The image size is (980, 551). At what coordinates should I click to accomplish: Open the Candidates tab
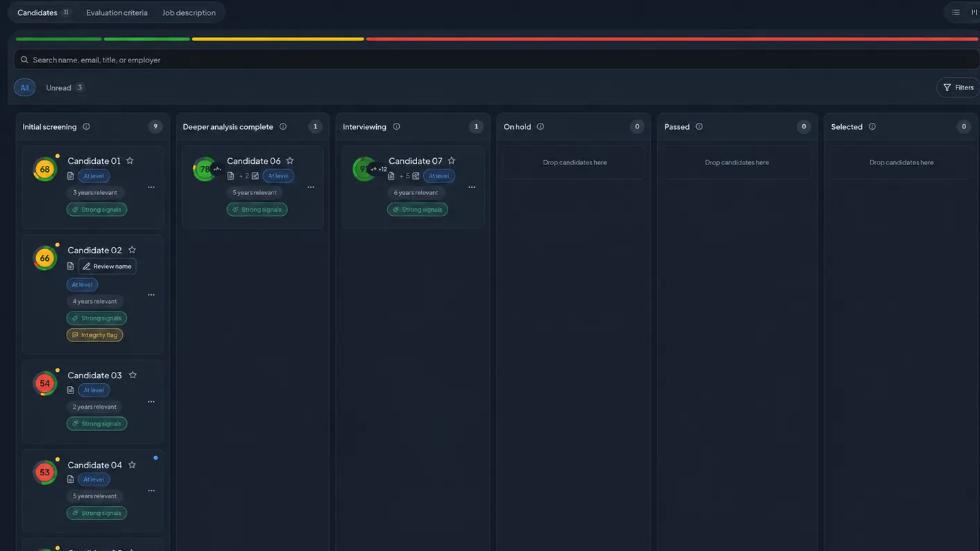pos(43,12)
